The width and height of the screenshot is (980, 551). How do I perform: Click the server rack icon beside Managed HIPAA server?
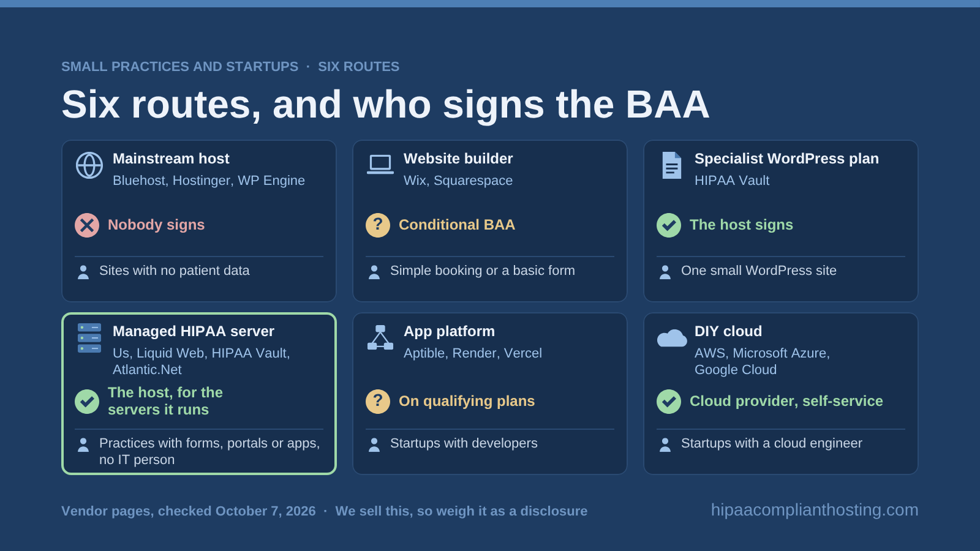click(89, 338)
